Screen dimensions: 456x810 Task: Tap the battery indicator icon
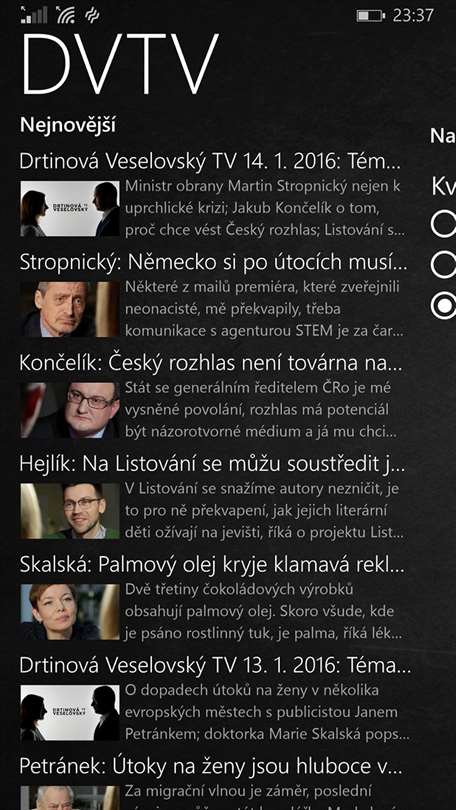(371, 15)
